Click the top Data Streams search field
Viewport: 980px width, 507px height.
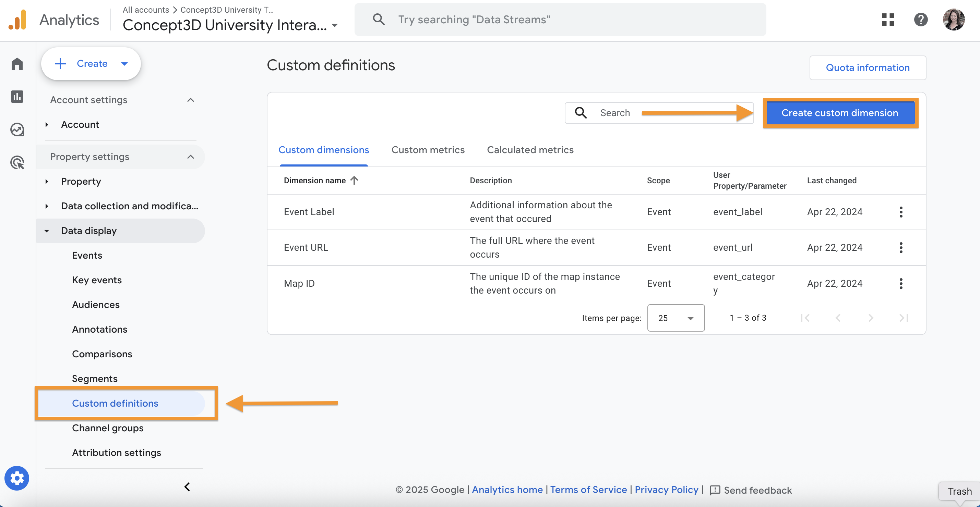[560, 20]
